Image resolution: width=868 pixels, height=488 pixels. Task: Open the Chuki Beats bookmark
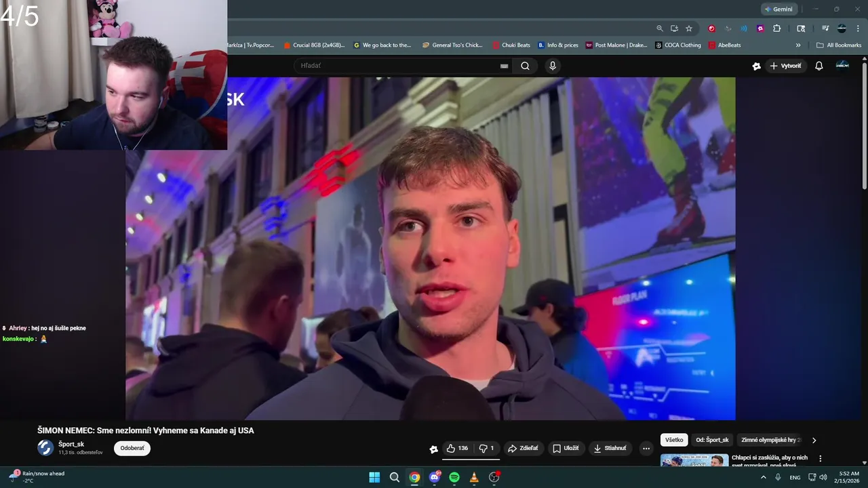(x=511, y=45)
